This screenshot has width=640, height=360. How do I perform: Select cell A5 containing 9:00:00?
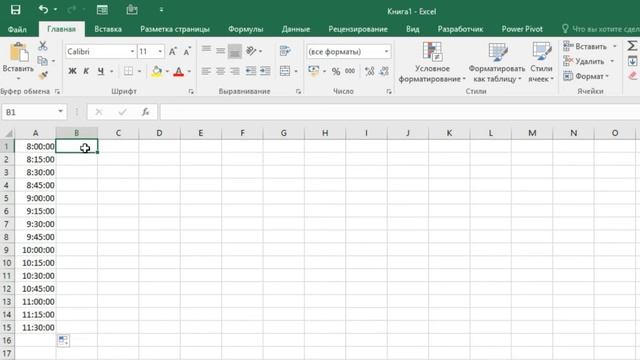tap(35, 198)
